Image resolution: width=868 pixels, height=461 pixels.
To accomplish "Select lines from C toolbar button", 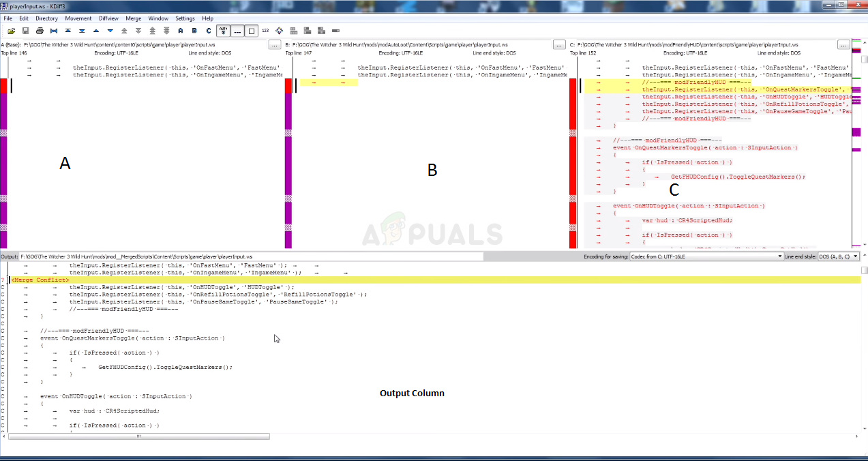I will click(208, 31).
